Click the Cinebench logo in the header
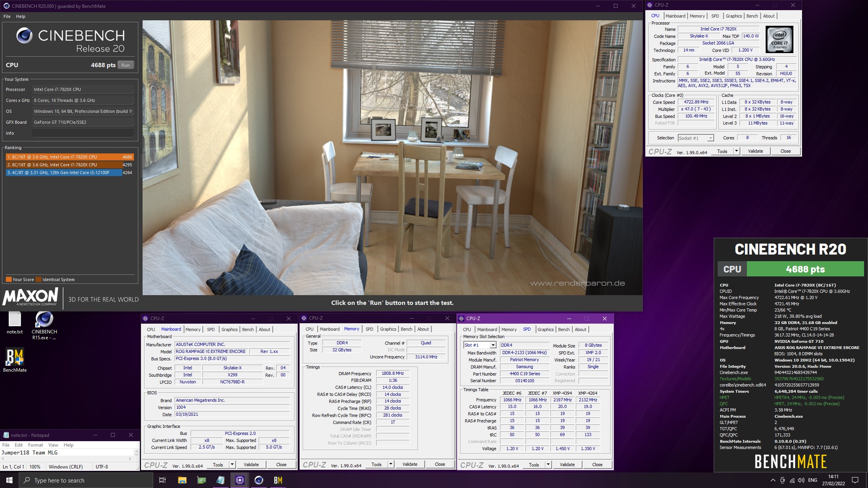Image resolution: width=868 pixels, height=488 pixels. coord(24,36)
